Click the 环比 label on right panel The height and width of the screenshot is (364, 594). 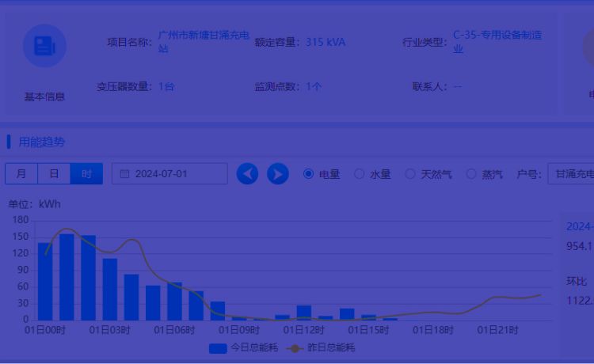tap(577, 281)
